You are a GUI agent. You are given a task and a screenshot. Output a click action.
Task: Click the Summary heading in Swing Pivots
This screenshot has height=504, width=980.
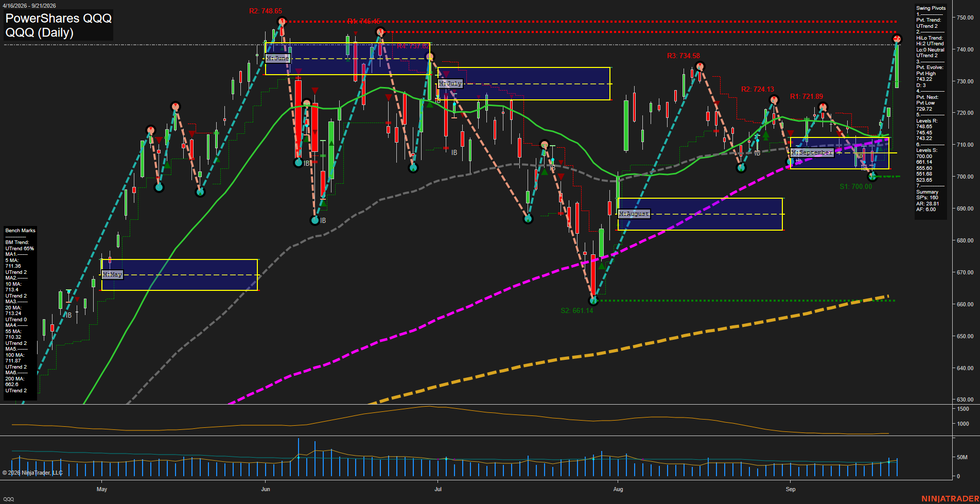coord(927,192)
